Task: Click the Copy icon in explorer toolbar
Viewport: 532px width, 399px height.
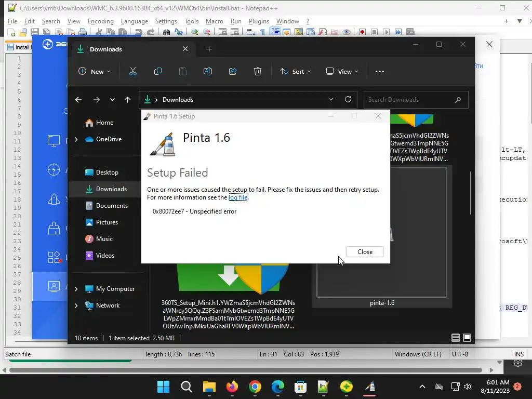Action: coord(158,72)
